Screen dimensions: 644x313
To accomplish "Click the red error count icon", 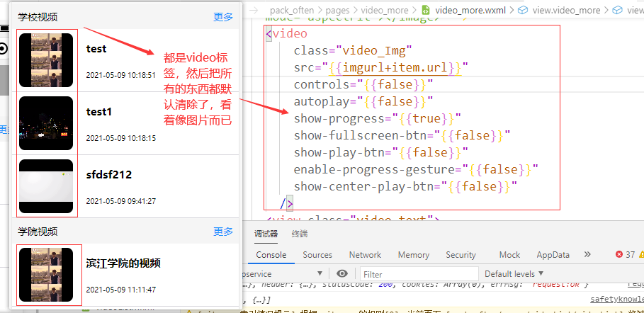I will (619, 255).
